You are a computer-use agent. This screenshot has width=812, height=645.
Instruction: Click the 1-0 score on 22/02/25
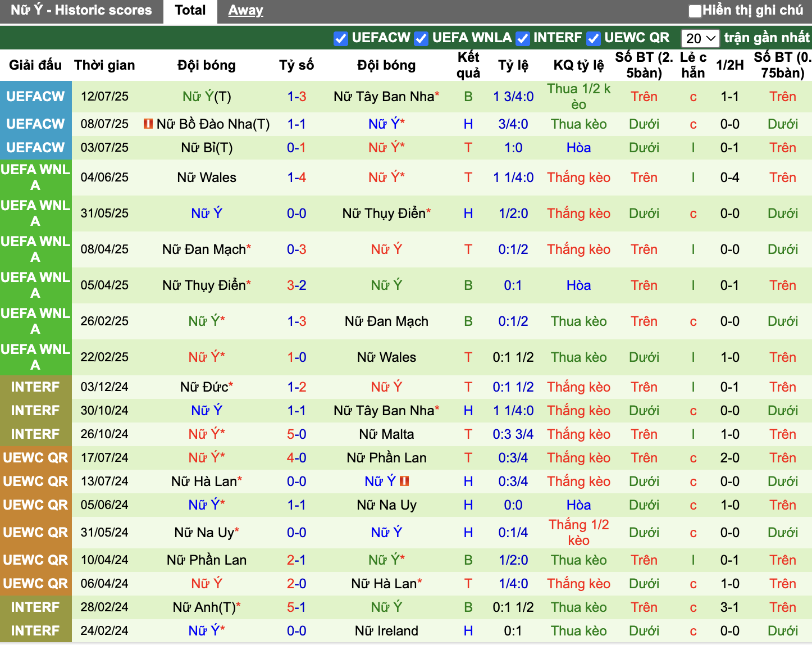[x=296, y=357]
